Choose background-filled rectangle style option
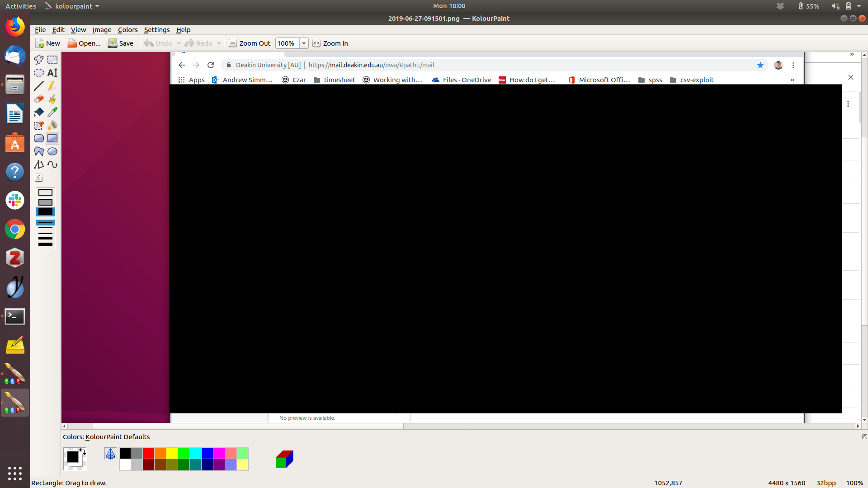This screenshot has height=488, width=868. pyautogui.click(x=45, y=202)
